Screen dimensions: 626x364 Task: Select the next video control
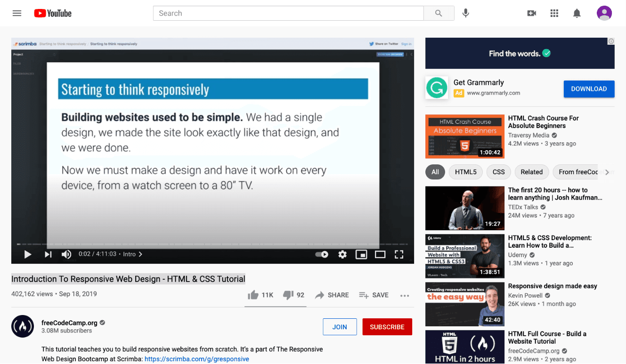[x=47, y=254]
